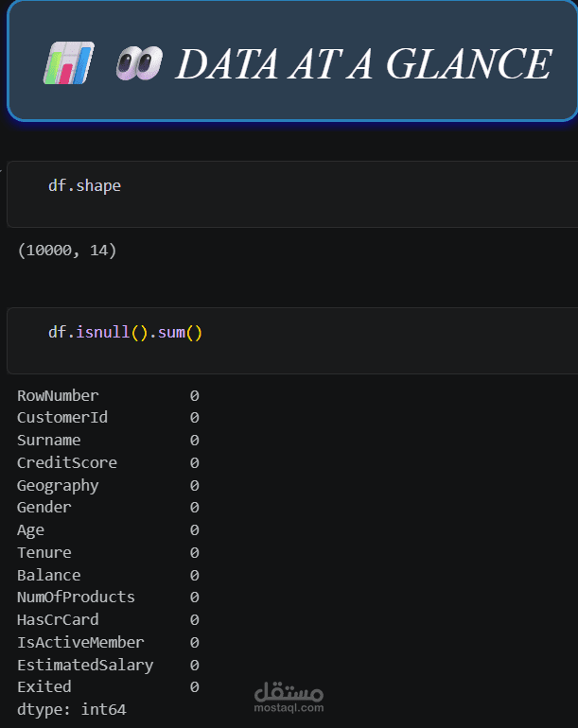Click the eyes emoji icon
The width and height of the screenshot is (578, 728).
pos(139,63)
